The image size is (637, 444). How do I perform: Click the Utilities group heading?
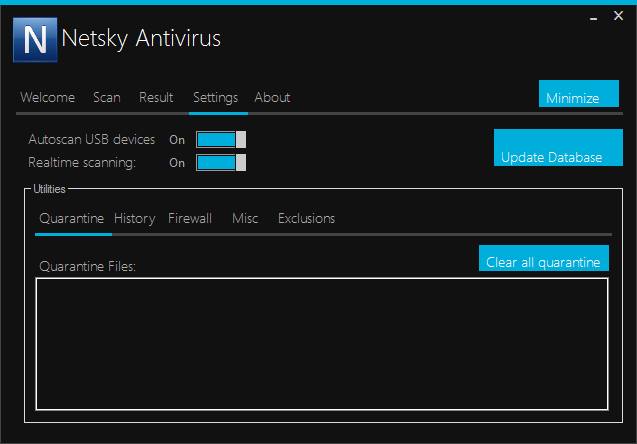click(x=49, y=189)
